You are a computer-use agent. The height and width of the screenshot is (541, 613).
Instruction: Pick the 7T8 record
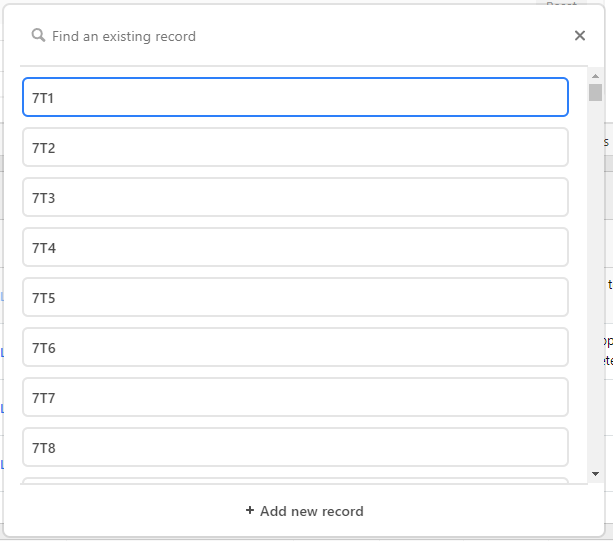click(x=295, y=447)
